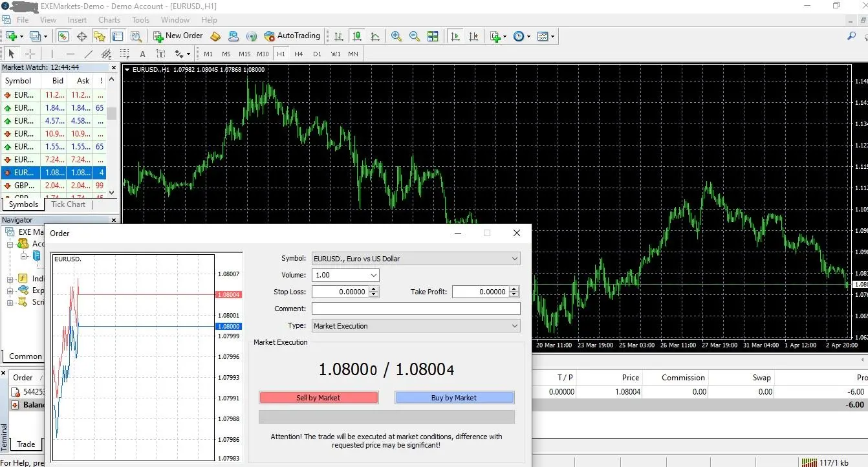Switch chart to candlesticks mode

(x=356, y=36)
